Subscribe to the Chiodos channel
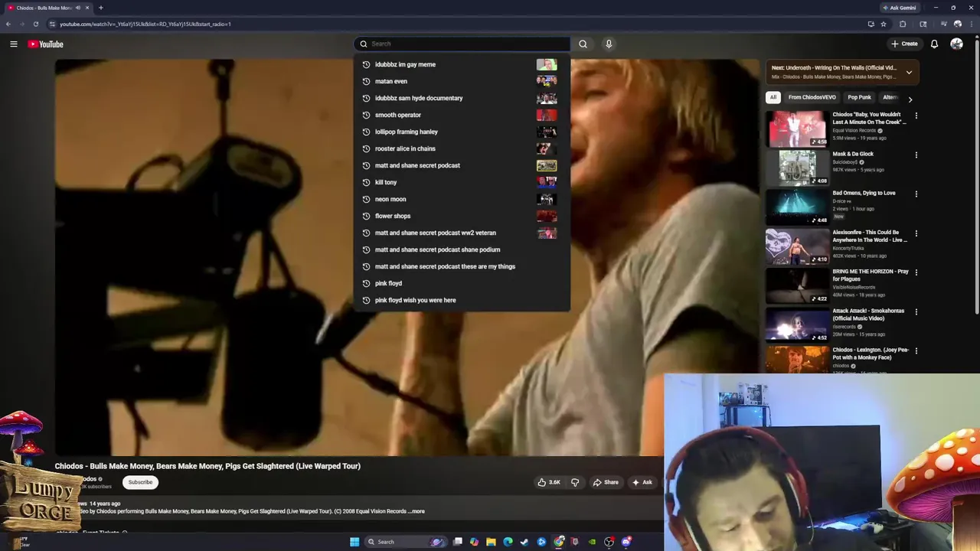Screen dimensions: 980x551 [x=140, y=482]
